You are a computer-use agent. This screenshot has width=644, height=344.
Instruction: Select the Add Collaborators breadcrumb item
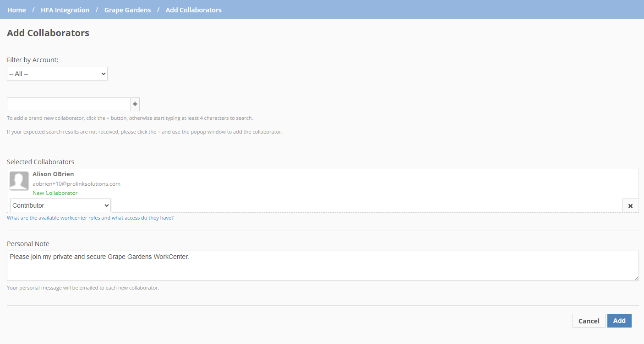(x=193, y=10)
